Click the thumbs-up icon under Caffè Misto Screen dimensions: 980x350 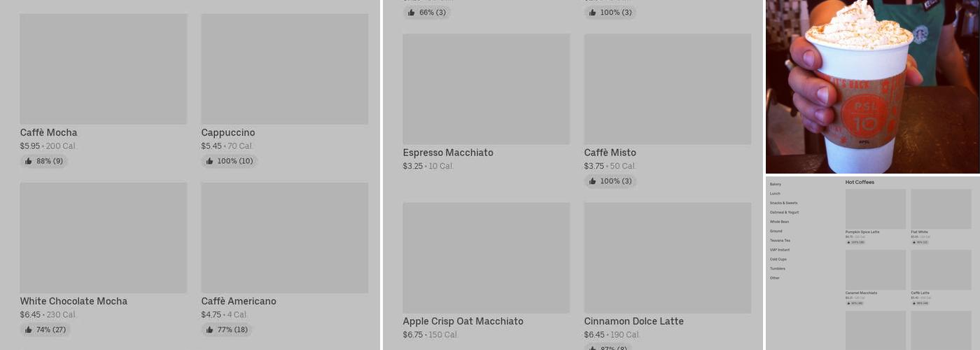592,181
